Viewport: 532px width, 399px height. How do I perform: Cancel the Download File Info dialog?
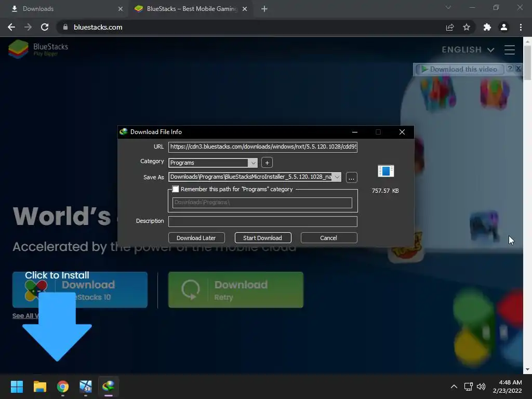pyautogui.click(x=328, y=238)
